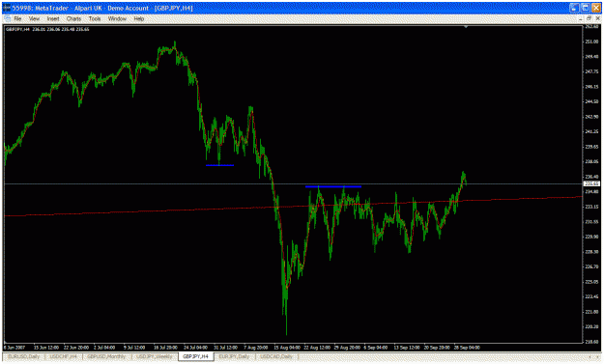The width and height of the screenshot is (604, 364).
Task: Switch to the USDJPY,Weekly chart tab
Action: (x=154, y=356)
